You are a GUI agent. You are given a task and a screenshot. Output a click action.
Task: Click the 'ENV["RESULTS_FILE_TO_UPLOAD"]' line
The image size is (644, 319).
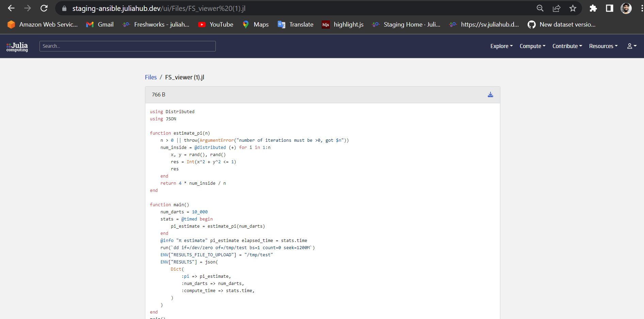pos(216,255)
